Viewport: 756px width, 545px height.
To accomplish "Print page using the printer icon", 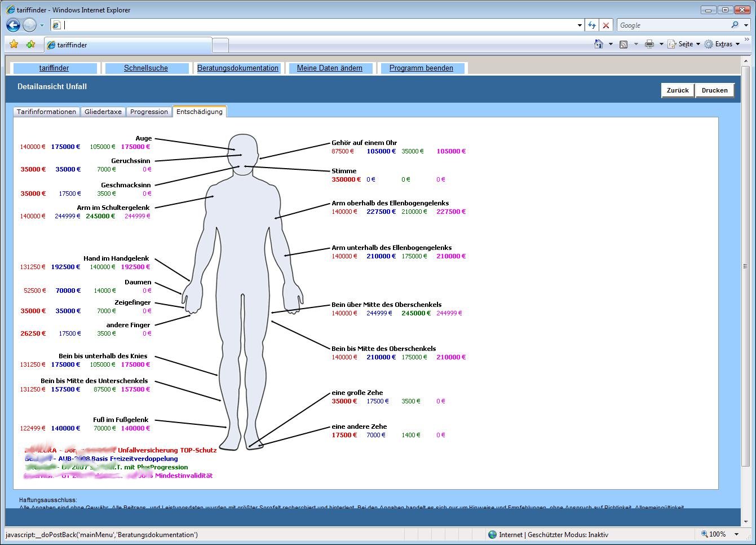I will point(649,44).
